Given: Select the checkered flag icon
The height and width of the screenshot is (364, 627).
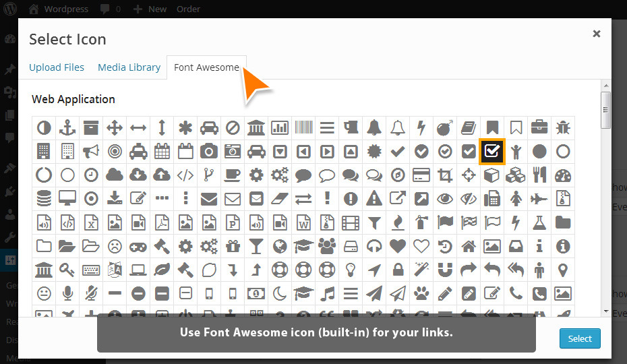Looking at the screenshot, I should point(469,222).
